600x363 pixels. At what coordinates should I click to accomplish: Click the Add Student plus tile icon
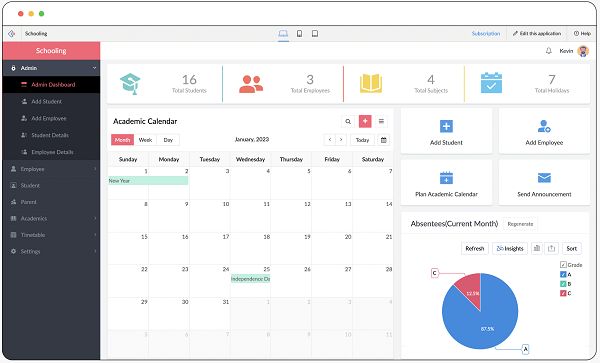coord(446,126)
